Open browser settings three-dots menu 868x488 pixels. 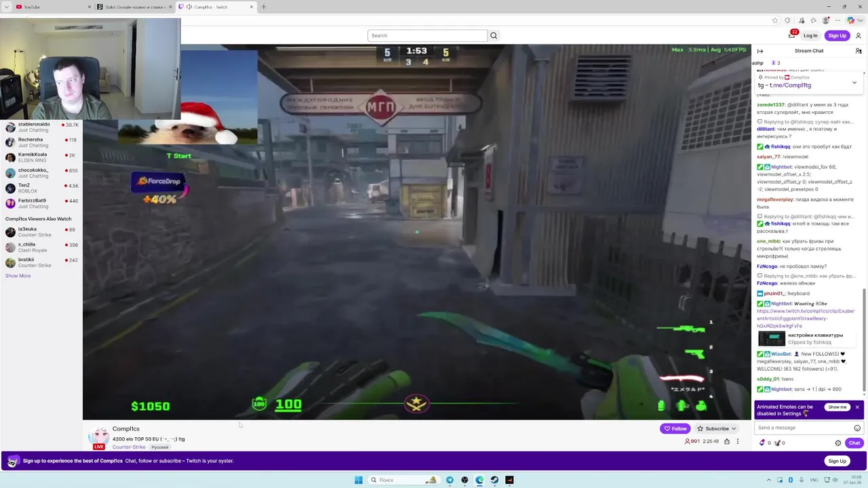pyautogui.click(x=838, y=20)
